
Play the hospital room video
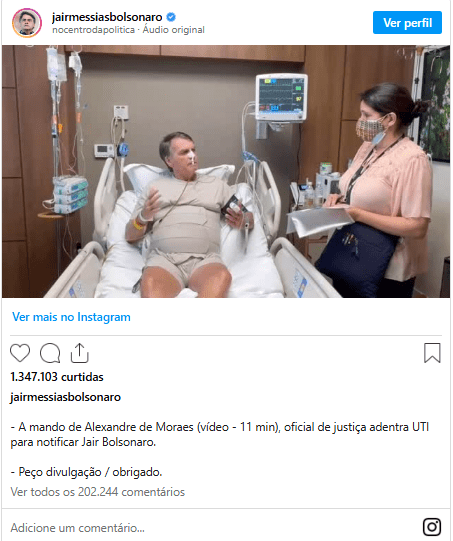[x=226, y=171]
